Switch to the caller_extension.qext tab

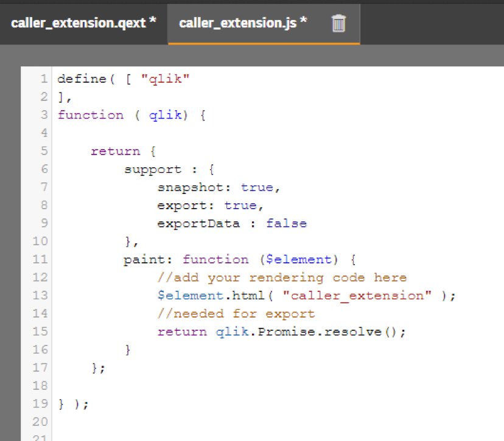(x=83, y=23)
